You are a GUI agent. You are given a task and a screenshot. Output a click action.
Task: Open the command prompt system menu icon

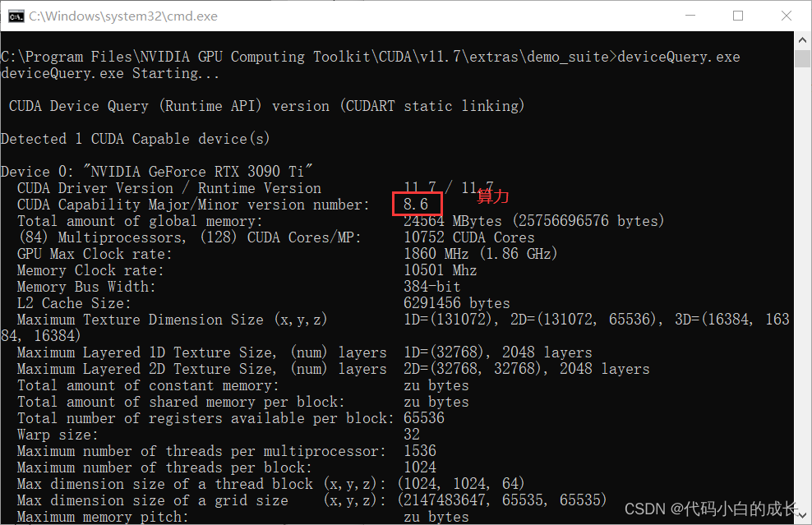tap(16, 15)
